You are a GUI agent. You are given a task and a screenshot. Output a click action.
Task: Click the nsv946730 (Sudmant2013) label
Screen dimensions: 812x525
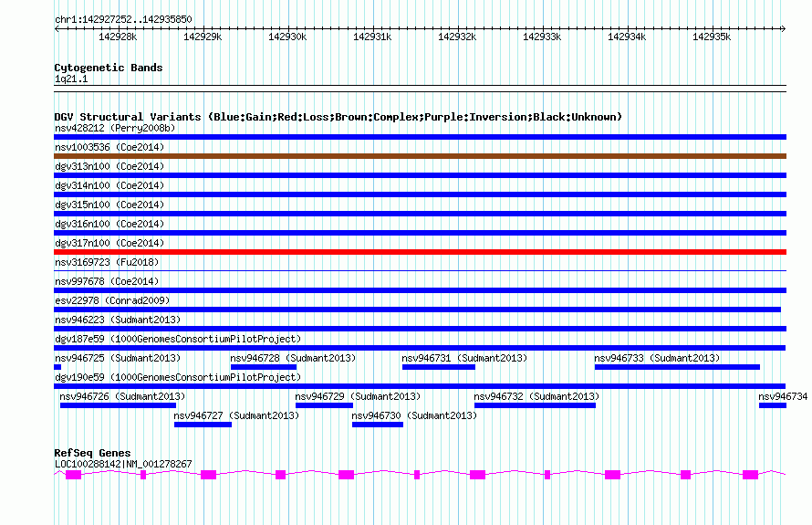(414, 415)
